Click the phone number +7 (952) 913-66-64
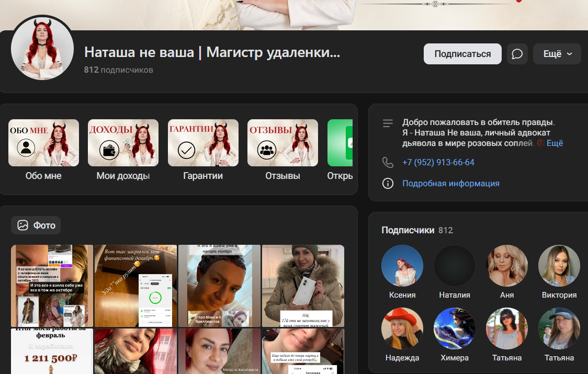 pos(438,162)
